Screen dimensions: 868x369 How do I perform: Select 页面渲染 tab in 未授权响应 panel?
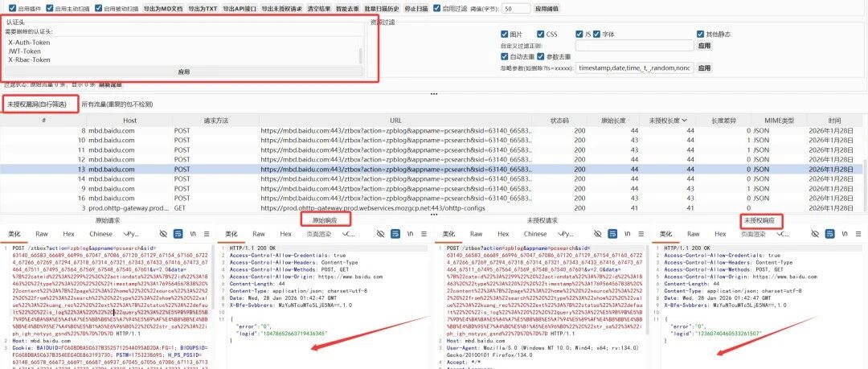(x=753, y=234)
